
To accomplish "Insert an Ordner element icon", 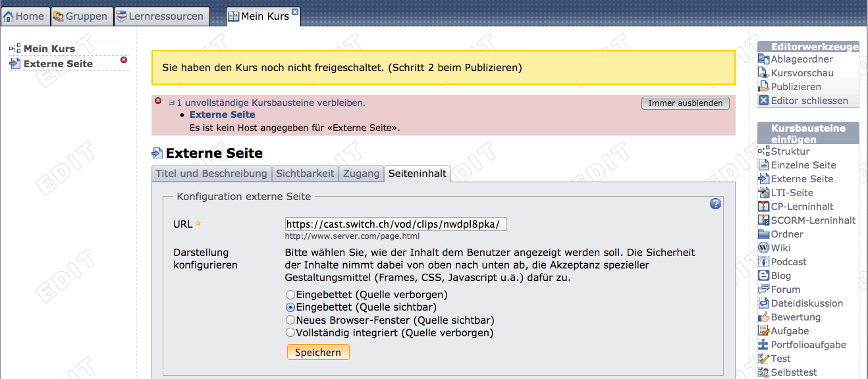I will pos(763,234).
